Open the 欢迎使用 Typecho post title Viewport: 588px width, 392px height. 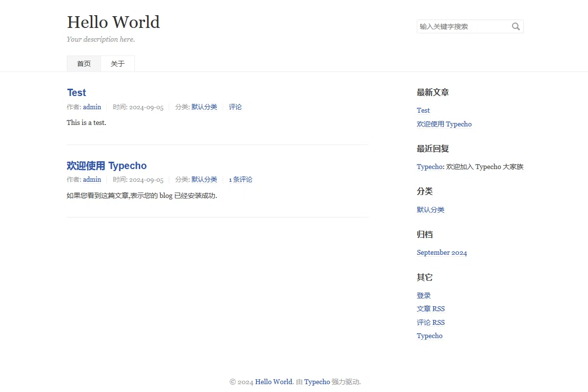point(106,166)
